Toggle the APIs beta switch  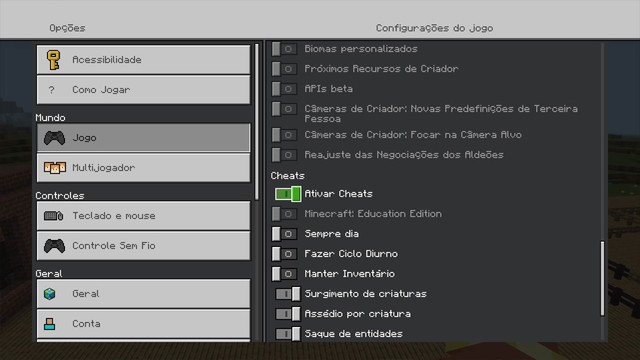click(x=284, y=89)
